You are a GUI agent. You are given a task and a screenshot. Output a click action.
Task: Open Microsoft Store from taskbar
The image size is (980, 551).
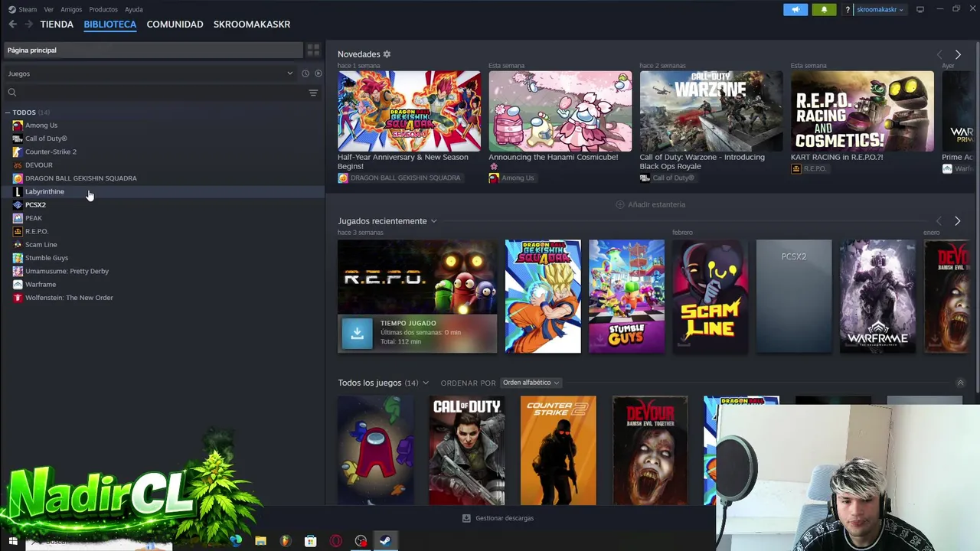point(310,541)
